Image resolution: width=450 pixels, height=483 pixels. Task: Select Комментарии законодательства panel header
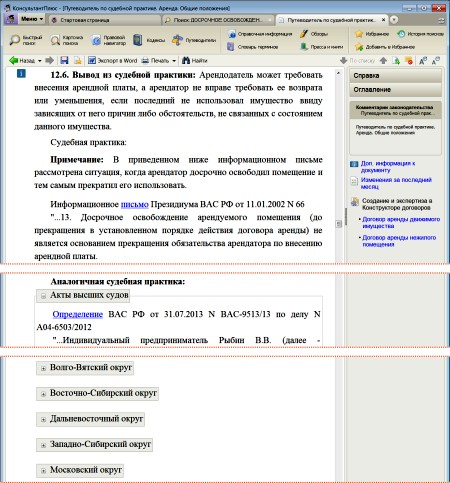[395, 110]
